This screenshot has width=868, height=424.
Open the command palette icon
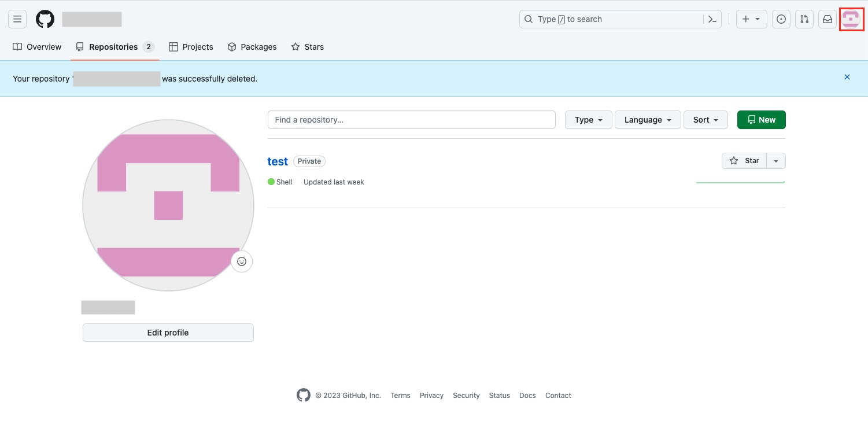712,19
